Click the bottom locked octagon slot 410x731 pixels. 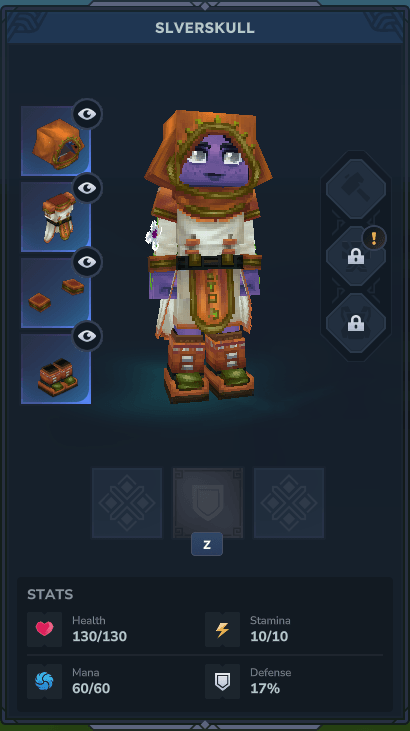click(x=356, y=323)
